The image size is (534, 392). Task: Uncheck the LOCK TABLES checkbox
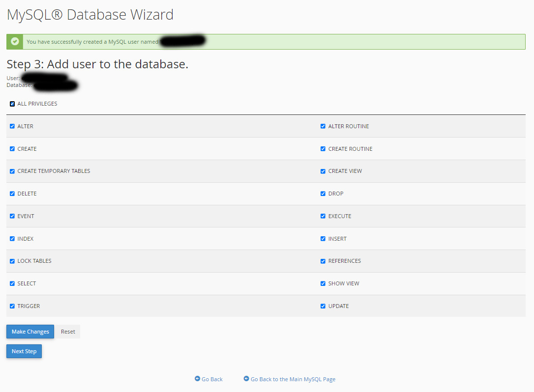click(12, 261)
